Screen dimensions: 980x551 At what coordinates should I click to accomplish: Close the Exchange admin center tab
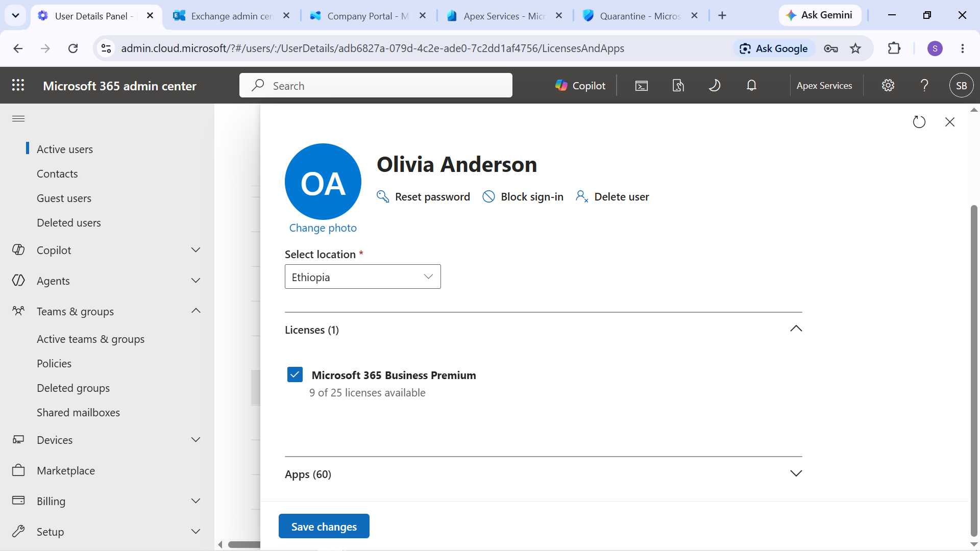click(x=286, y=16)
